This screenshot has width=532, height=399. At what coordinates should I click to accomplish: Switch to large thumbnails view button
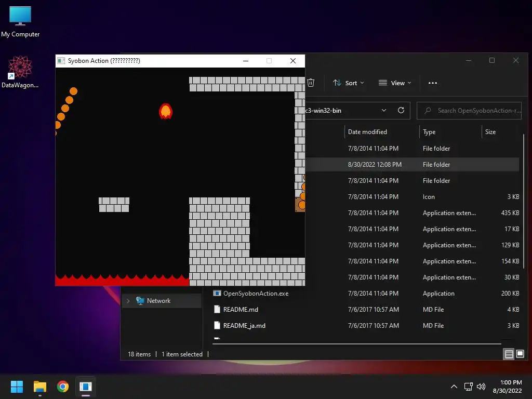(x=520, y=354)
